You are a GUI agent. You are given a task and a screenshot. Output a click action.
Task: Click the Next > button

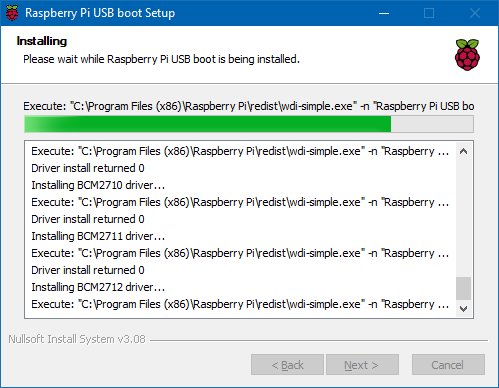pyautogui.click(x=362, y=365)
